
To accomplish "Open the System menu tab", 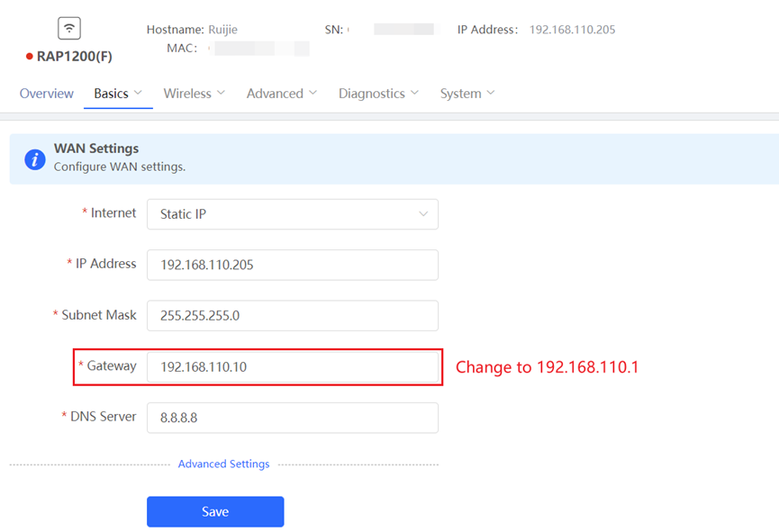I will click(467, 94).
